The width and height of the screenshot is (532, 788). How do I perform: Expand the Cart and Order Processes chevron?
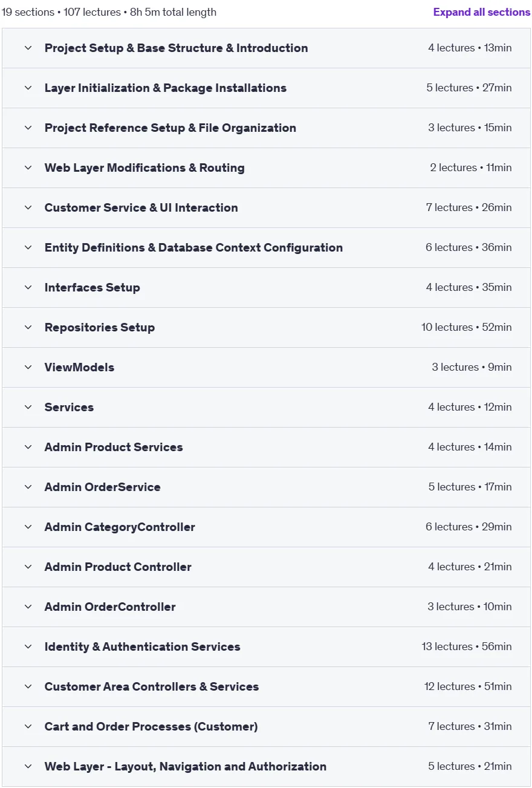pos(28,726)
